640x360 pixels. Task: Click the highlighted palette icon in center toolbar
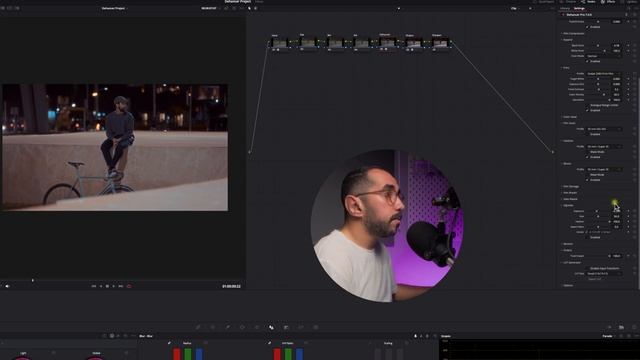271,327
